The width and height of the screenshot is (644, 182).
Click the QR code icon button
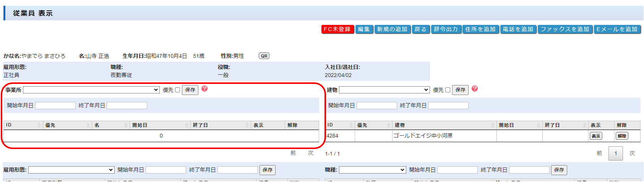pyautogui.click(x=264, y=56)
